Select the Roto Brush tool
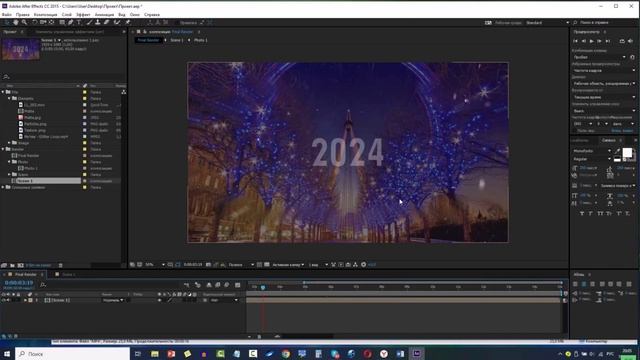The width and height of the screenshot is (640, 360). click(117, 22)
